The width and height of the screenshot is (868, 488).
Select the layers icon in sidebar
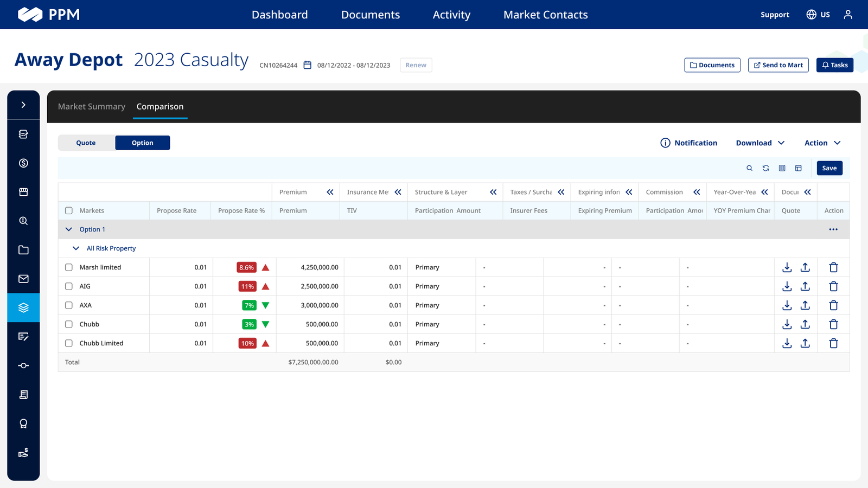23,307
